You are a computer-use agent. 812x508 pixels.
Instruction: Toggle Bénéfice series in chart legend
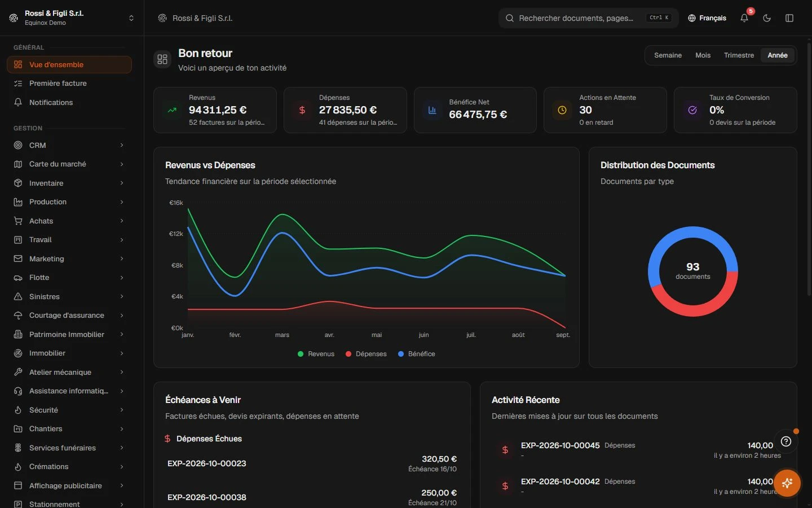(417, 354)
